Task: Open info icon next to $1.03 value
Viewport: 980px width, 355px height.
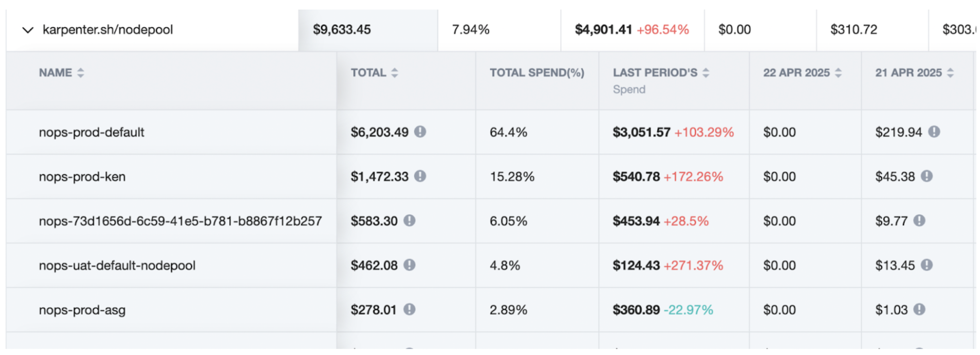Action: click(x=919, y=309)
